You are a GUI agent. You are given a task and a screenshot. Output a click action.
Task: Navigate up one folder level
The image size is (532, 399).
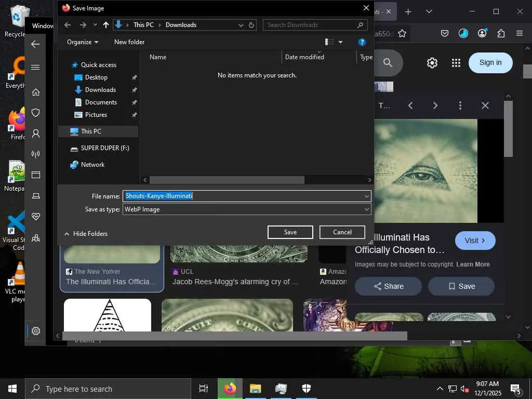pyautogui.click(x=106, y=25)
